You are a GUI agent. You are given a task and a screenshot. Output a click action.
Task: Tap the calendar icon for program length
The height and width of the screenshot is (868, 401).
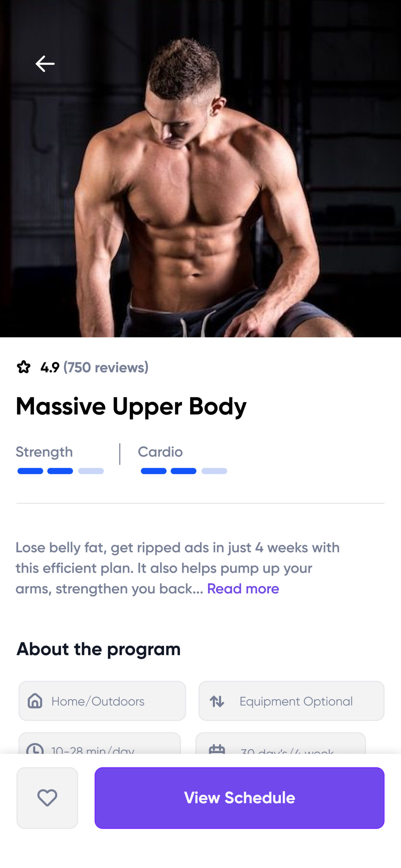(x=217, y=748)
